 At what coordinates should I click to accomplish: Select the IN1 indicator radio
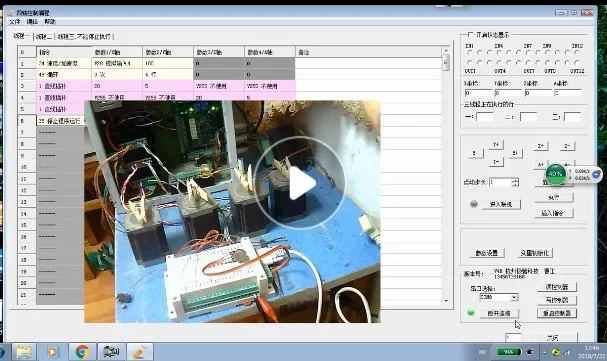point(470,53)
